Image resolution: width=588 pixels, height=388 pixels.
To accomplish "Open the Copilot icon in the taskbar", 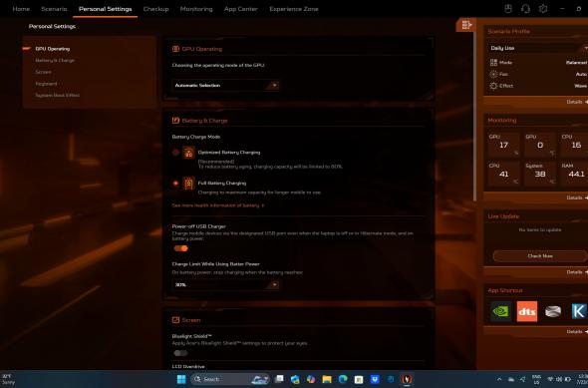I will (311, 379).
